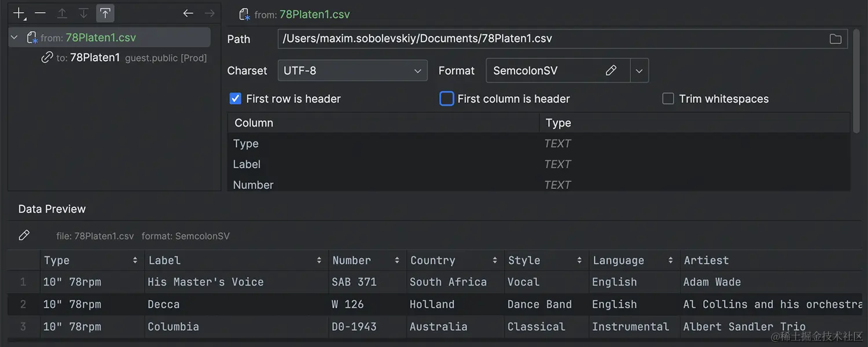Collapse the 'from: 78Platen1.csv' tree node
This screenshot has width=868, height=347.
pyautogui.click(x=14, y=38)
